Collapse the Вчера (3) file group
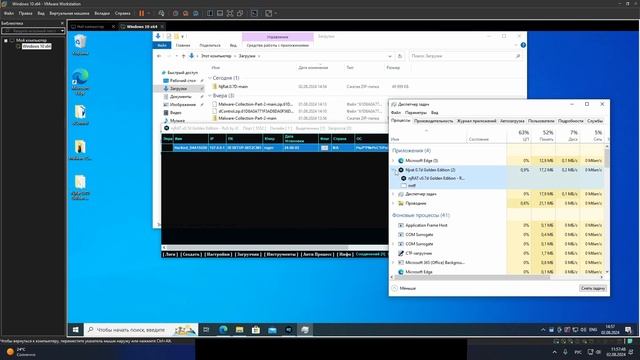 [210, 96]
